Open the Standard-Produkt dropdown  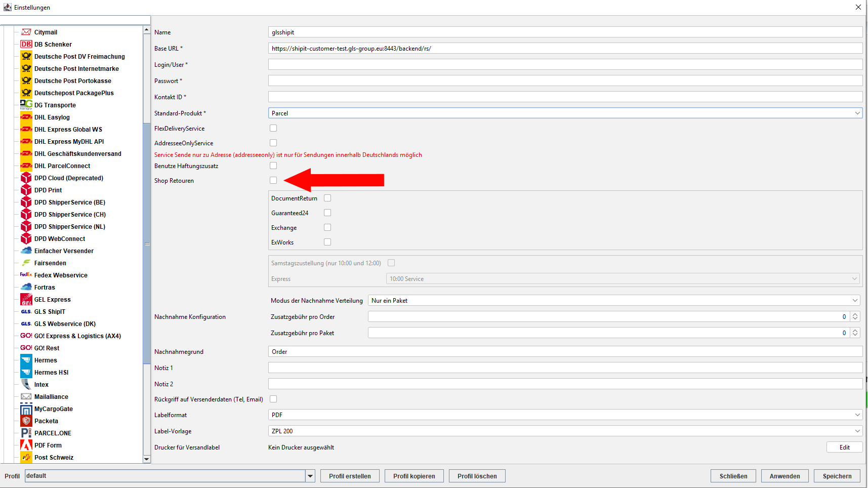click(x=565, y=113)
